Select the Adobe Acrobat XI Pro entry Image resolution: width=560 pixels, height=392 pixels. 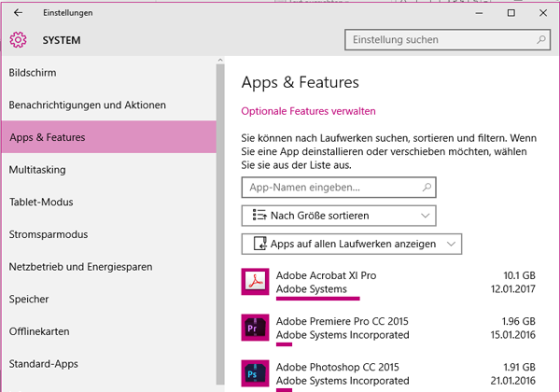pyautogui.click(x=388, y=283)
